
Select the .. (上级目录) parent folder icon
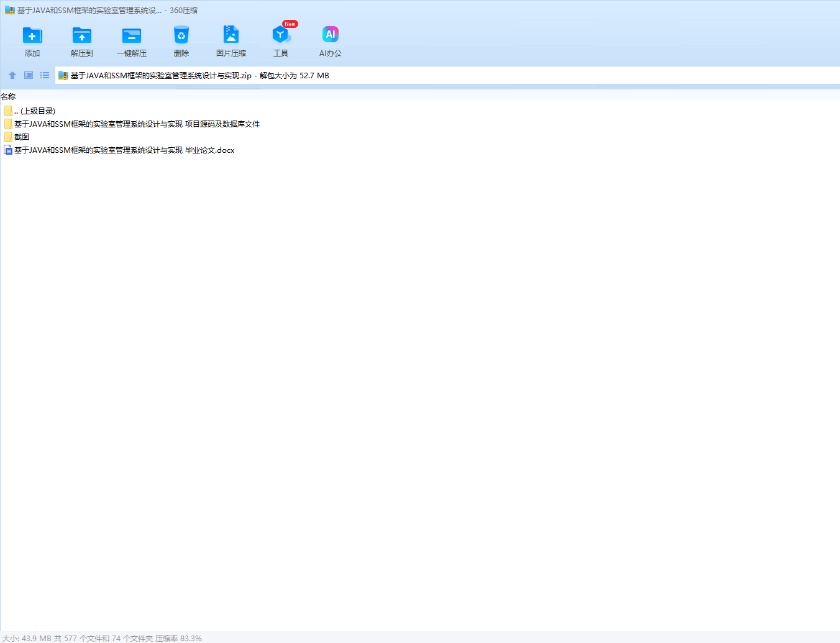pyautogui.click(x=8, y=111)
